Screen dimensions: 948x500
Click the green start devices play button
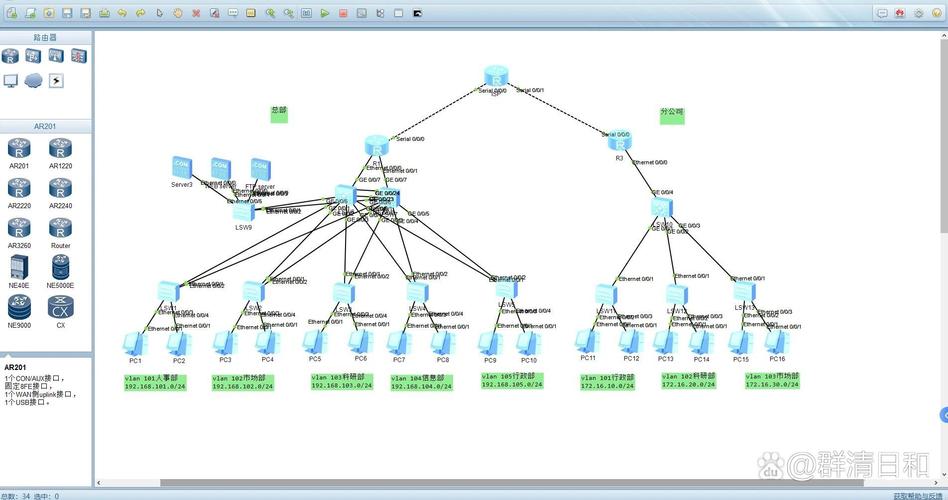pyautogui.click(x=325, y=13)
